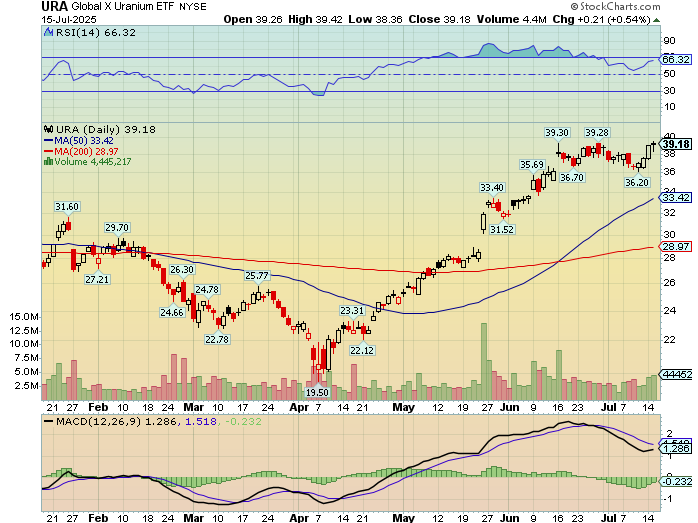Click the 22 price axis label
The height and width of the screenshot is (523, 698).
click(x=670, y=340)
